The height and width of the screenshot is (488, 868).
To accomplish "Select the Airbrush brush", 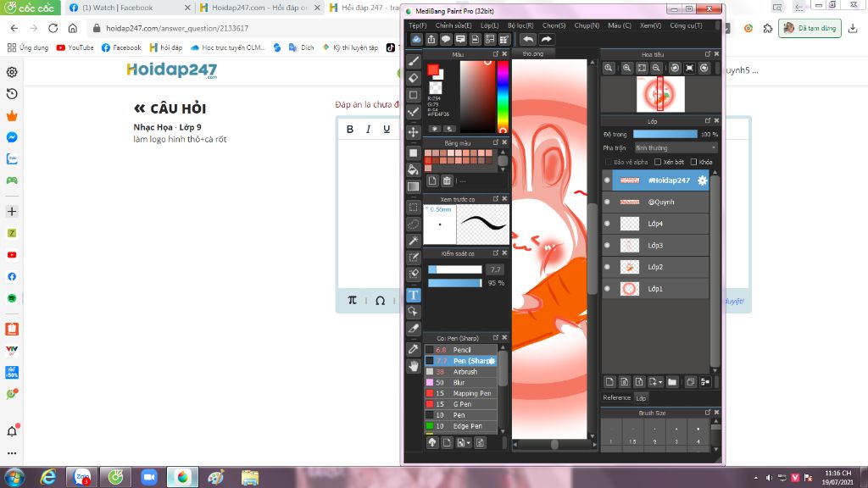I will (461, 372).
